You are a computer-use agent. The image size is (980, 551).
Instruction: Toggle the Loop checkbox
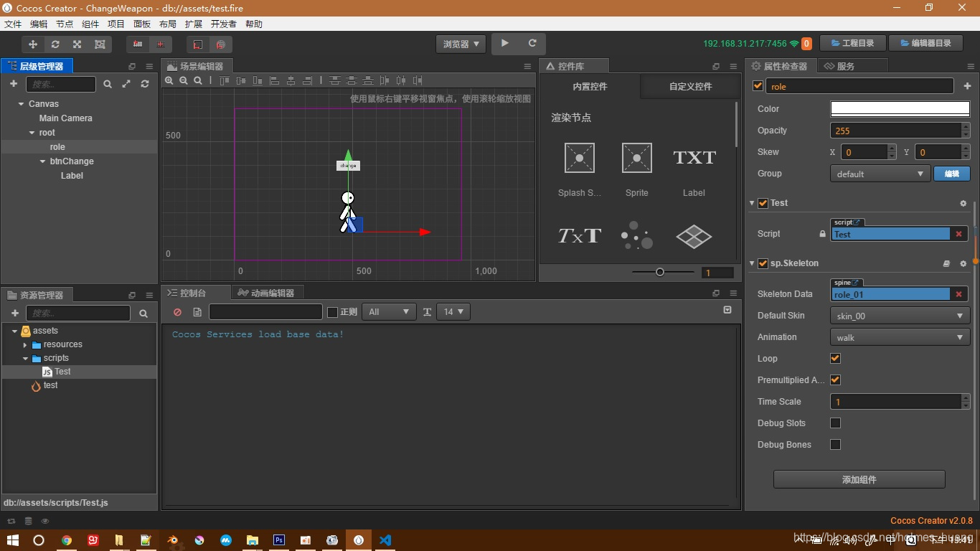(x=835, y=358)
